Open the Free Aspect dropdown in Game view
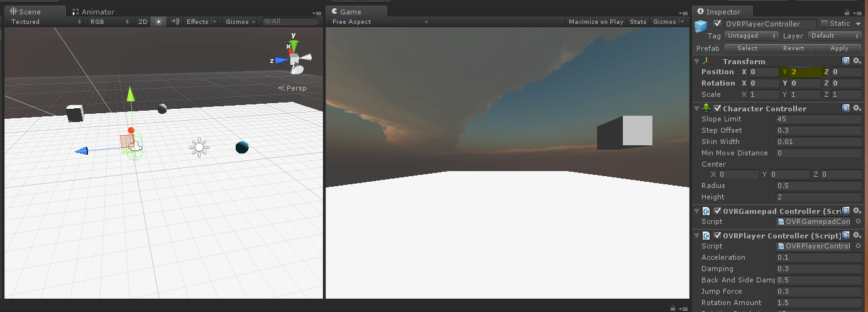Image resolution: width=868 pixels, height=312 pixels. pyautogui.click(x=380, y=21)
